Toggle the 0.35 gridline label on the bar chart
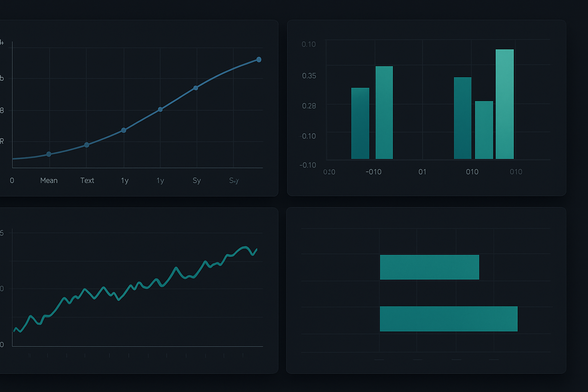This screenshot has width=588, height=392. tap(309, 76)
